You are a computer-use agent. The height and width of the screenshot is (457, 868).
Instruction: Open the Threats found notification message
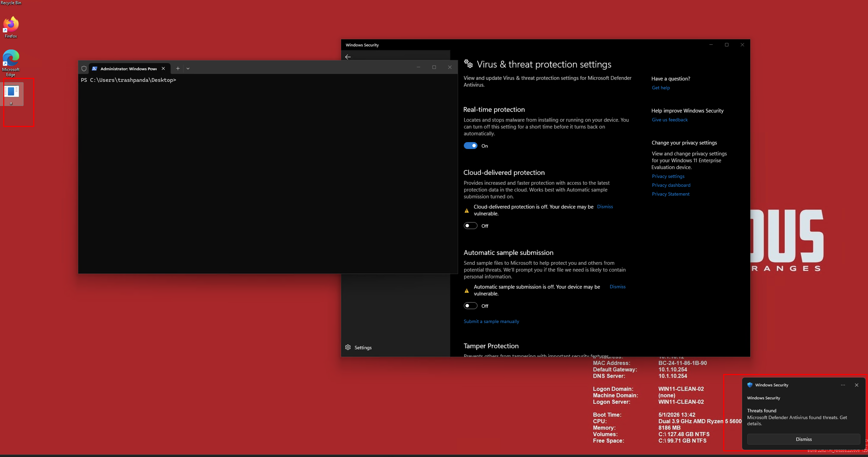coord(797,417)
